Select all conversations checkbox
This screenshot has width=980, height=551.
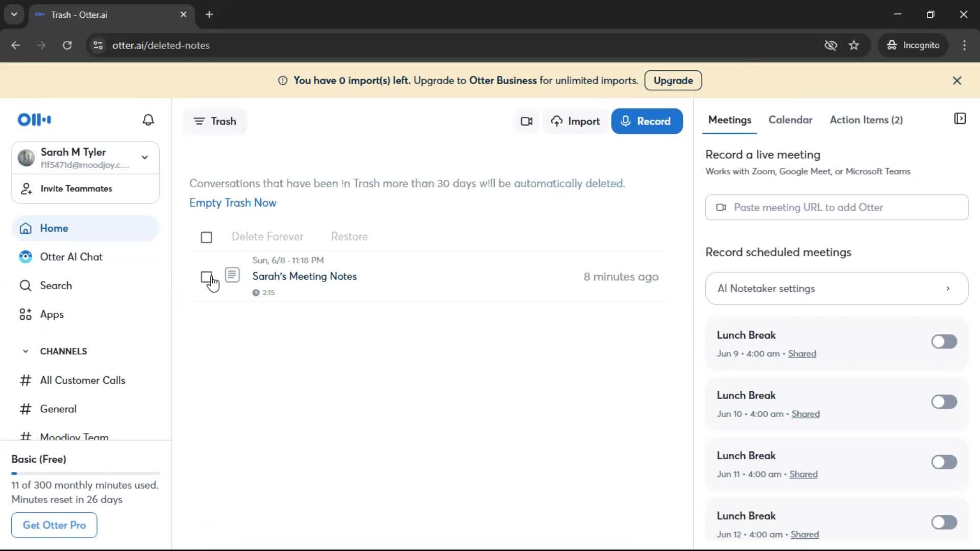(x=206, y=237)
